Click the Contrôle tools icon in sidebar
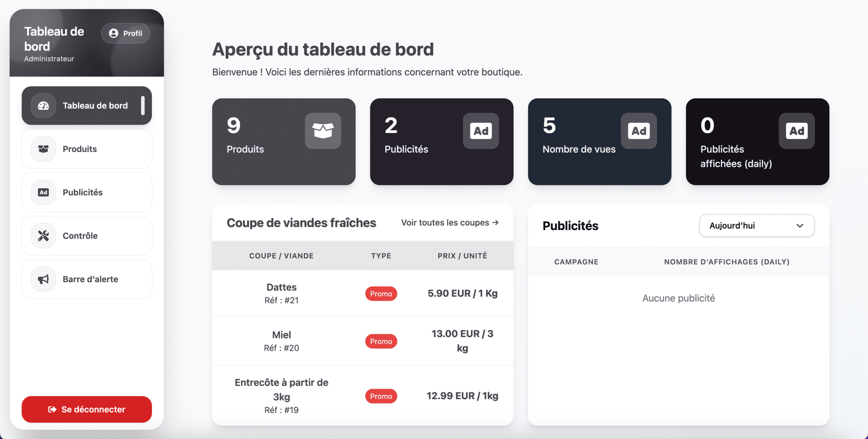Image resolution: width=868 pixels, height=439 pixels. pos(43,236)
